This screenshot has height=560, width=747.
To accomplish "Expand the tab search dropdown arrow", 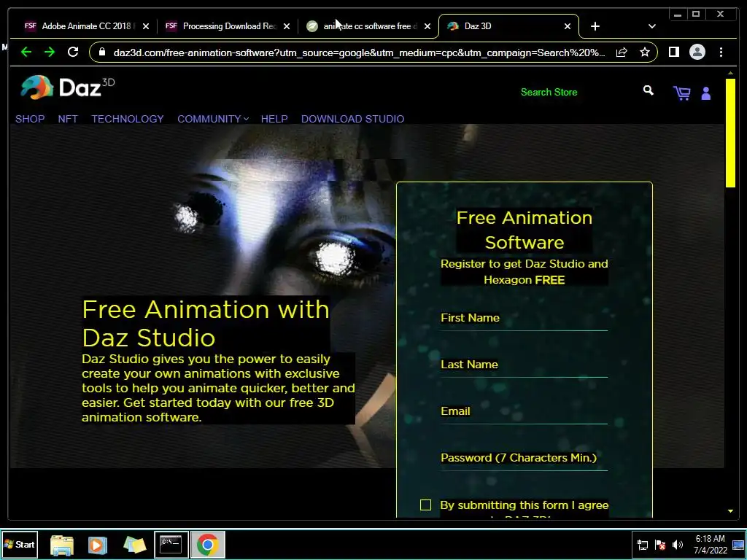I will [651, 26].
